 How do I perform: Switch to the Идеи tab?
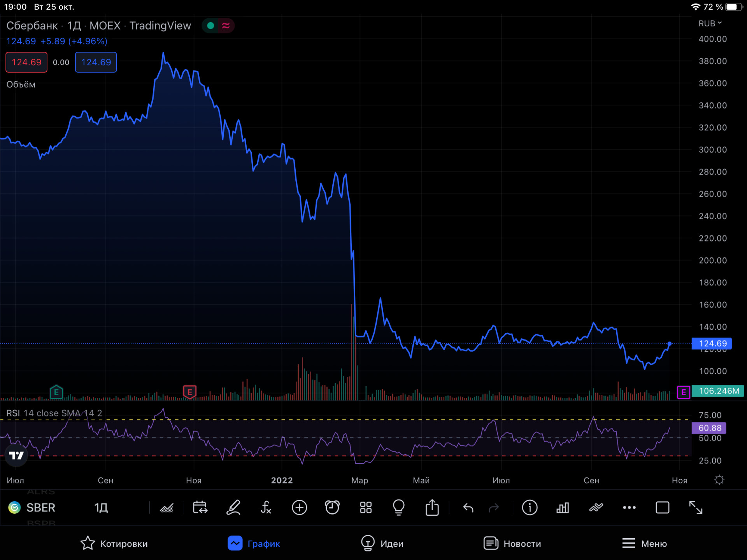[x=382, y=543]
